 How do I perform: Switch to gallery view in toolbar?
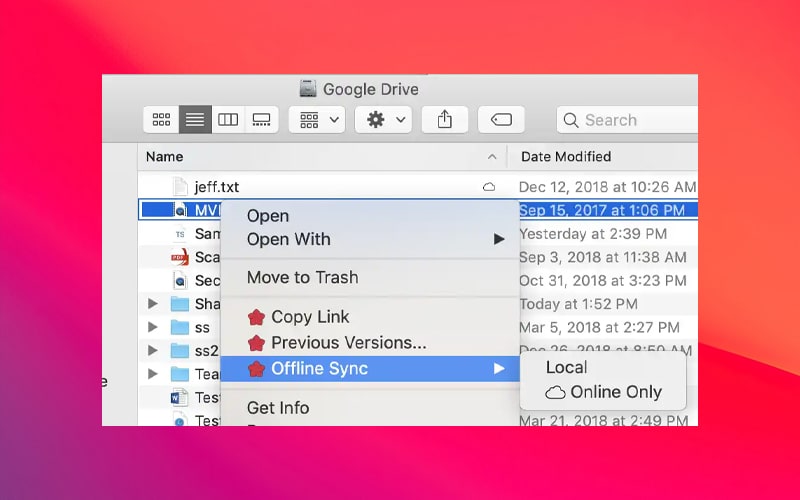pos(261,119)
